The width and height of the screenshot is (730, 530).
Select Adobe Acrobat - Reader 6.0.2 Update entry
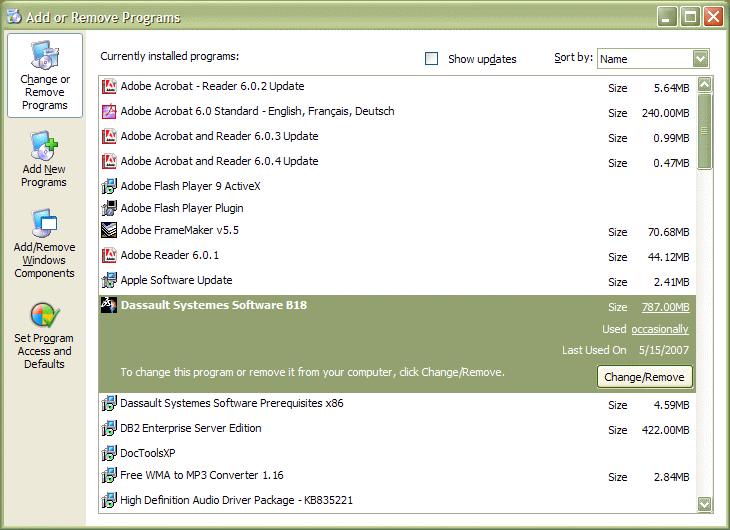tap(397, 87)
